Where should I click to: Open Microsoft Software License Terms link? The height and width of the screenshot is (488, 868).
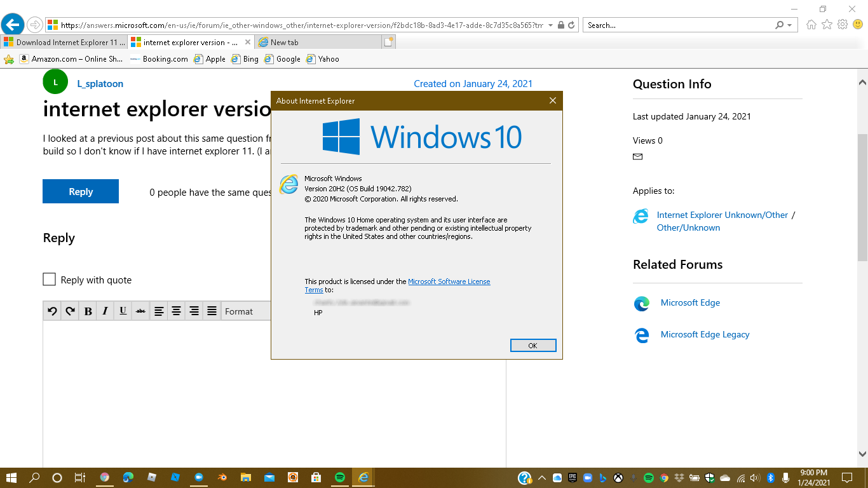[449, 281]
